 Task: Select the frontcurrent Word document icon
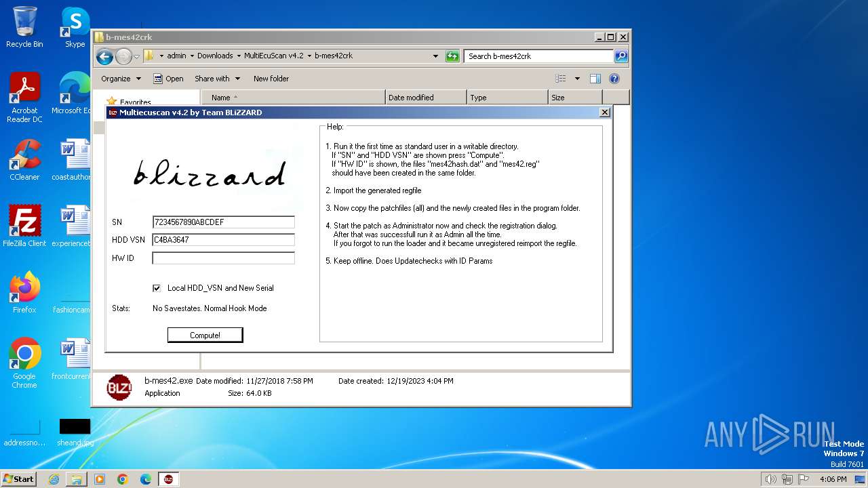coord(71,359)
